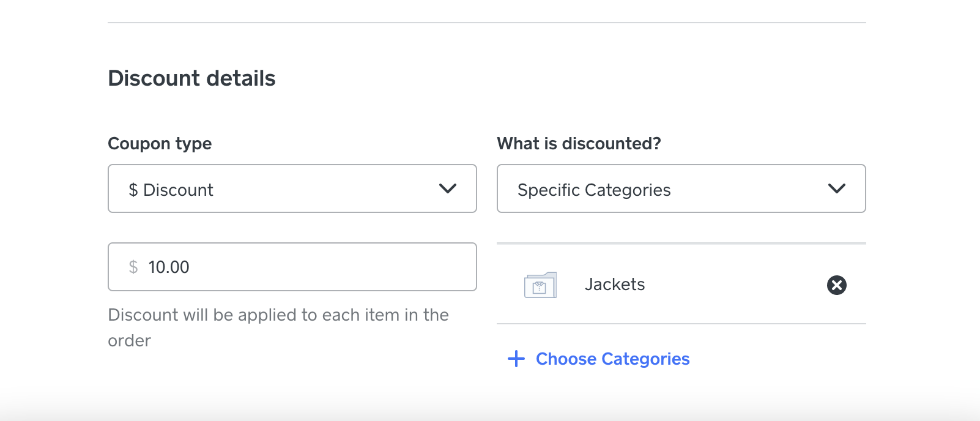Open the Coupon type dropdown
980x421 pixels.
point(292,188)
